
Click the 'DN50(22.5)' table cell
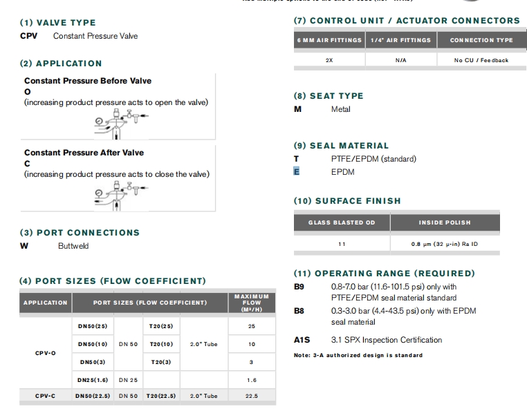93,396
